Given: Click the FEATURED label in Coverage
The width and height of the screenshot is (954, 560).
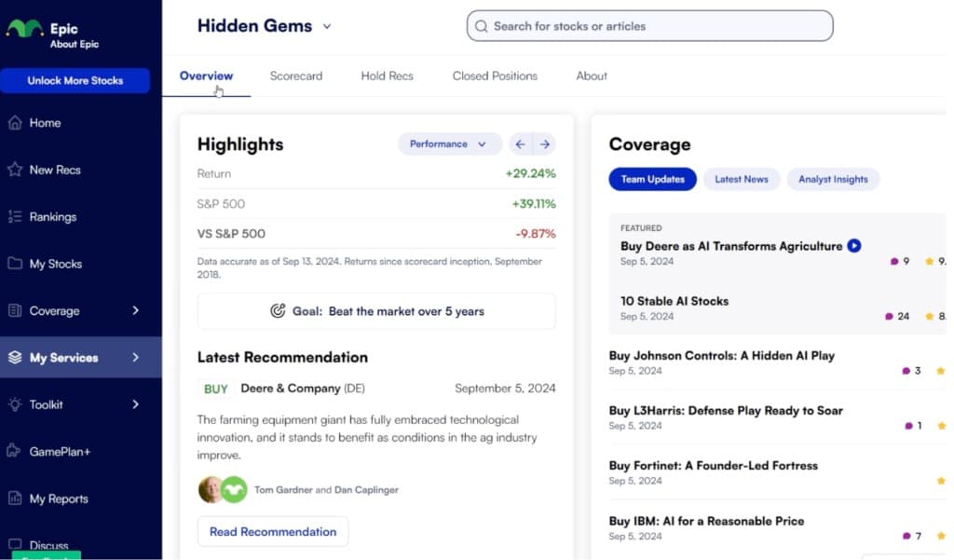Looking at the screenshot, I should (x=641, y=227).
